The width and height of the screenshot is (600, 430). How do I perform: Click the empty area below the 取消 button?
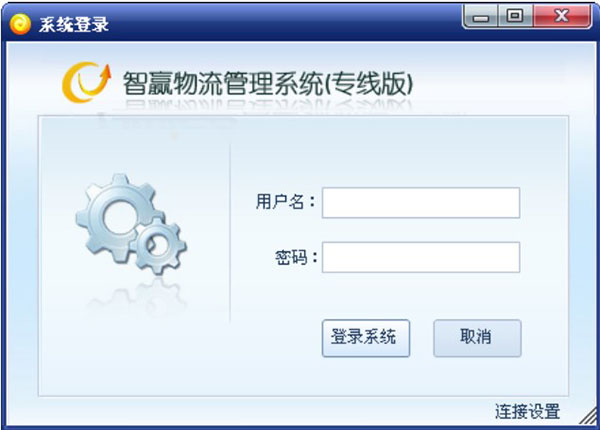click(x=477, y=377)
